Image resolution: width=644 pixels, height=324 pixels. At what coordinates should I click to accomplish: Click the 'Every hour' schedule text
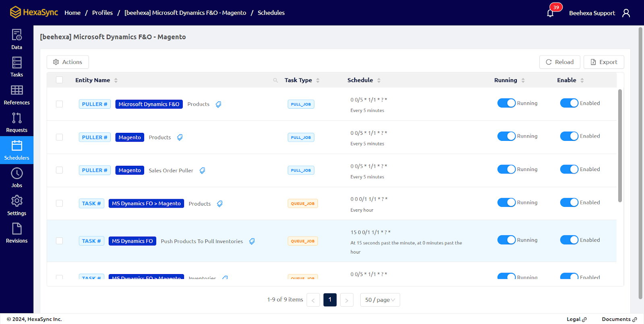pyautogui.click(x=362, y=210)
